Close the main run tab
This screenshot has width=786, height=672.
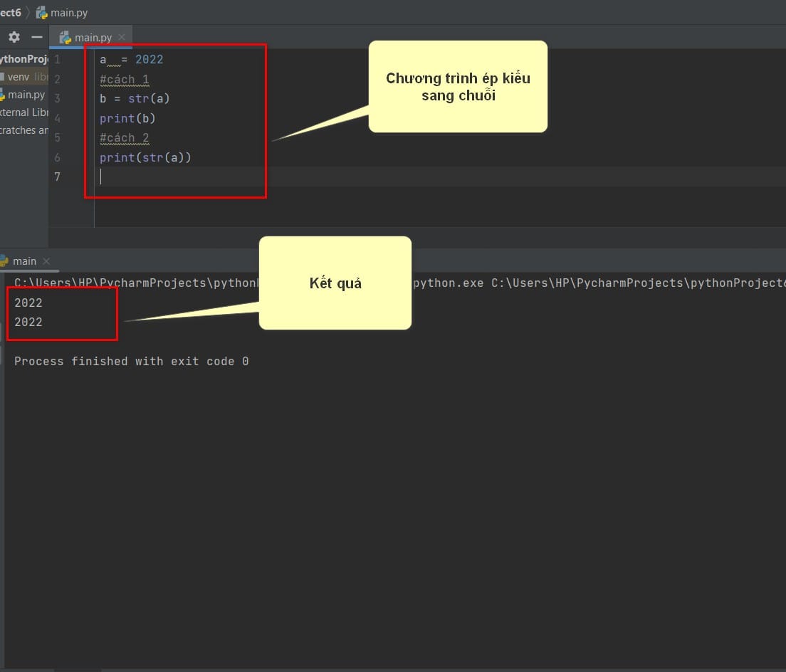click(x=46, y=261)
